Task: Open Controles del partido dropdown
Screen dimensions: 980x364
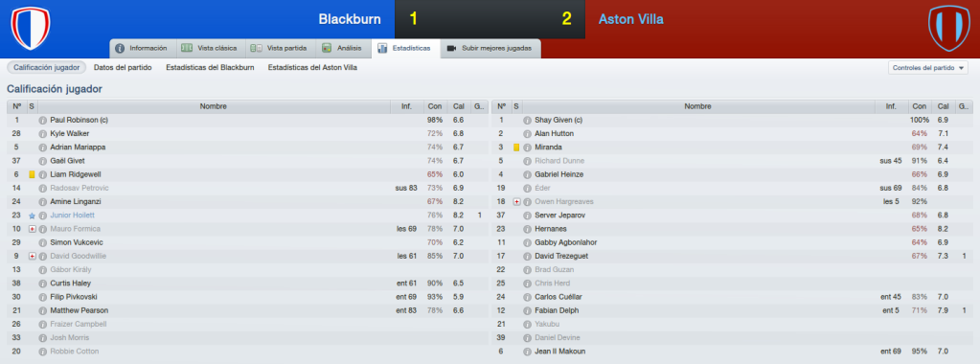Action: click(927, 68)
